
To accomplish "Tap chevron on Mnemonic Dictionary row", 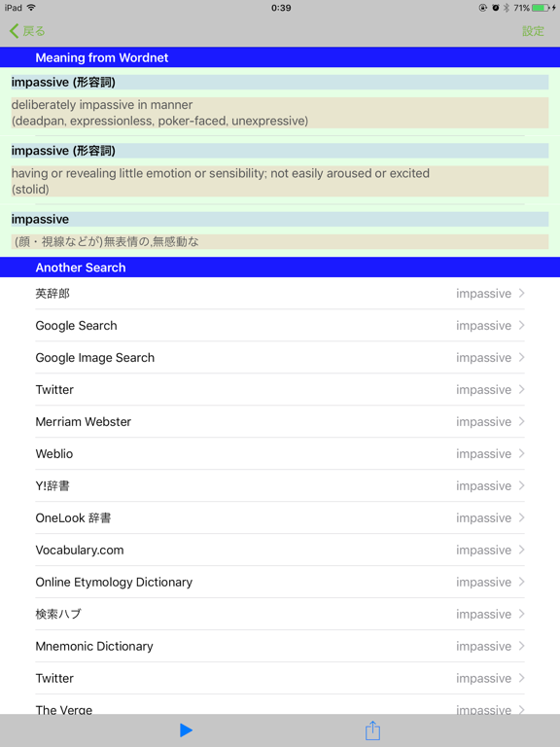I will click(x=521, y=646).
